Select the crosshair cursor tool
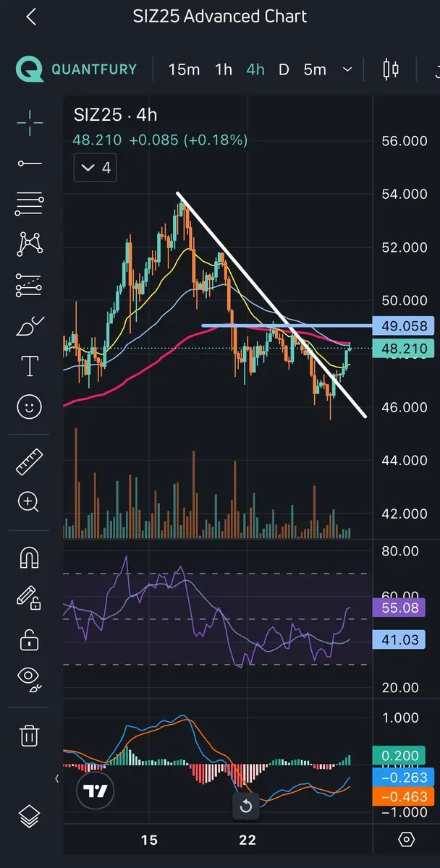This screenshot has width=440, height=868. coord(30,123)
